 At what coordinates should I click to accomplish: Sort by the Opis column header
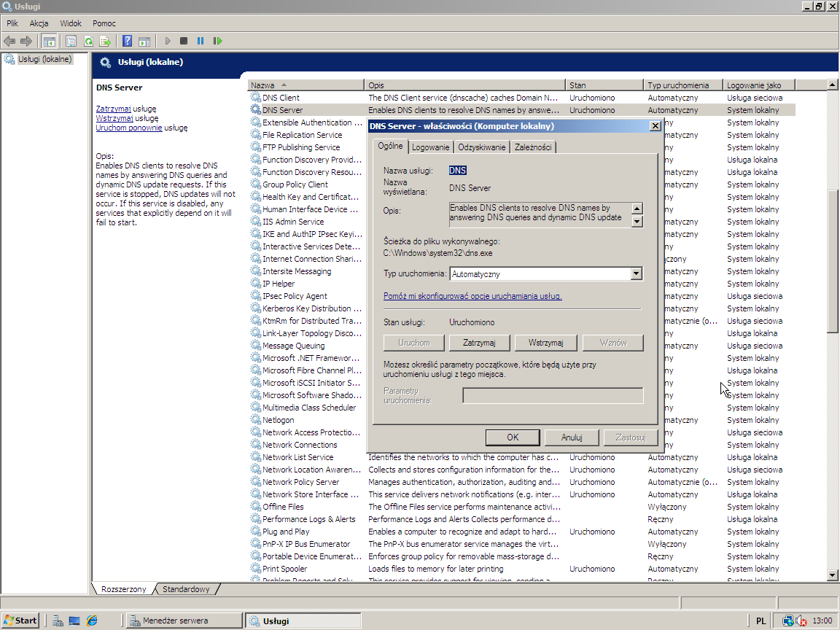(x=465, y=85)
